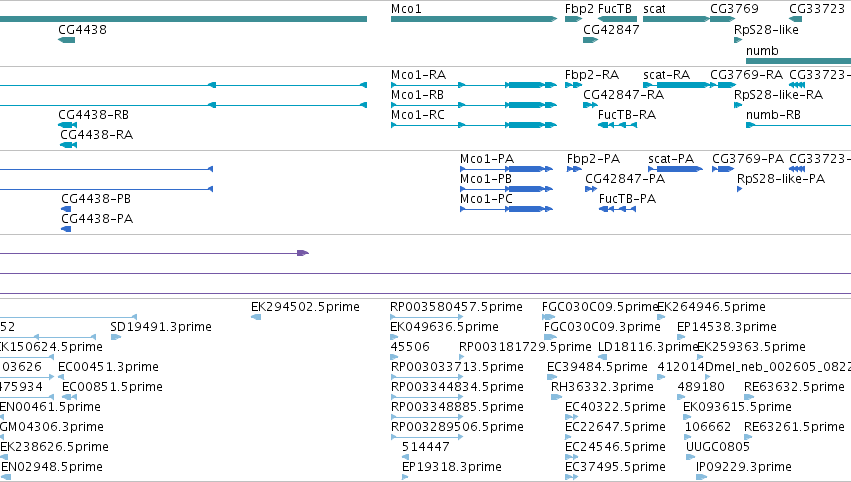This screenshot has width=851, height=482.
Task: Select the scat gene feature bar
Action: click(676, 19)
